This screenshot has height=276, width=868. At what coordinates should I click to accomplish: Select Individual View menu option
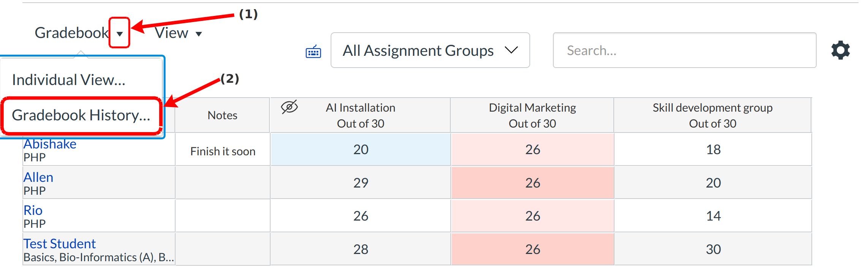[x=69, y=80]
